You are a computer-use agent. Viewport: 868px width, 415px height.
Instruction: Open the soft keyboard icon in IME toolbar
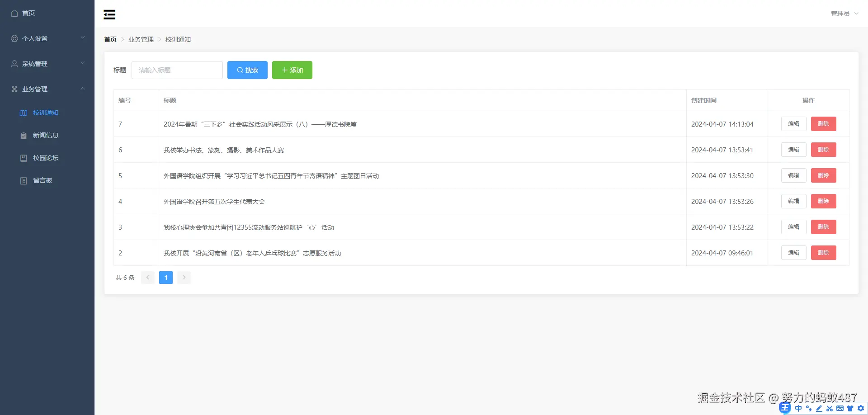point(840,408)
